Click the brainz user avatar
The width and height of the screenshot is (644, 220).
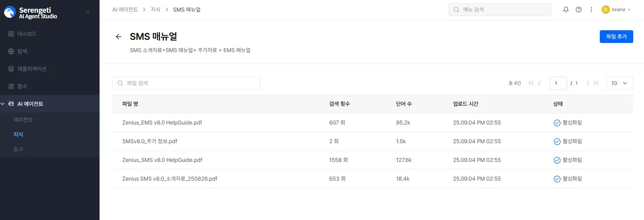point(605,10)
